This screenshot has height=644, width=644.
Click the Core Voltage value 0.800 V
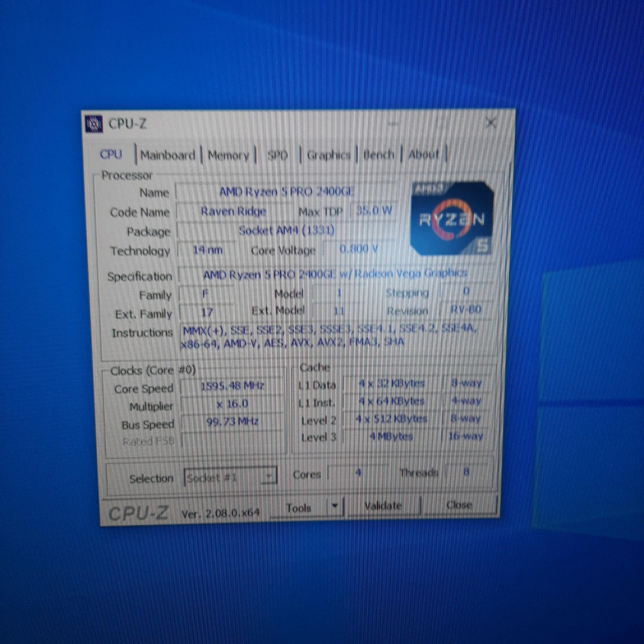pyautogui.click(x=359, y=249)
